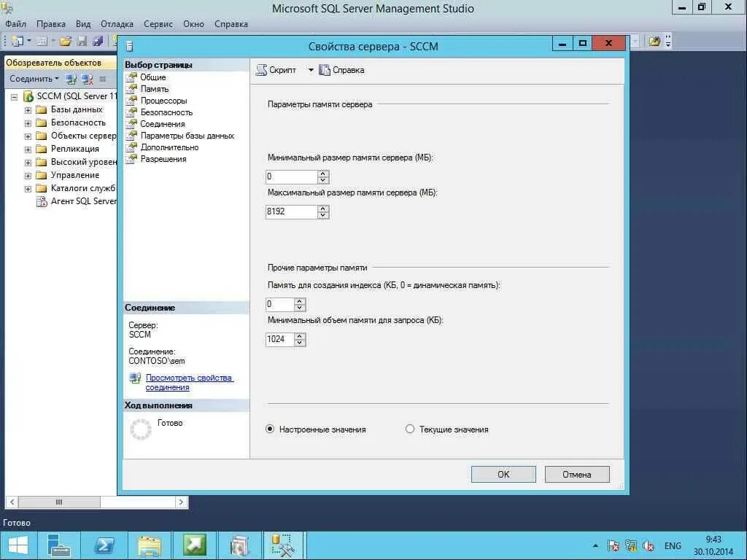
Task: Open PowerShell from taskbar
Action: pos(104,545)
